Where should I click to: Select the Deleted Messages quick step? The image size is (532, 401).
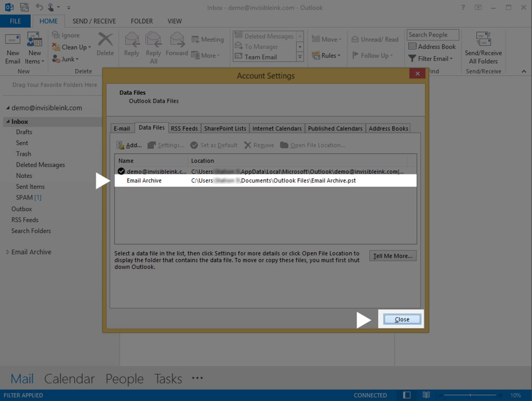[x=264, y=36]
